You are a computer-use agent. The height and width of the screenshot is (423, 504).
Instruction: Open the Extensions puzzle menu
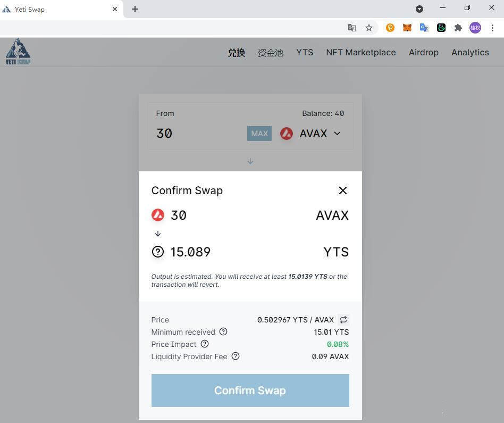pos(458,28)
